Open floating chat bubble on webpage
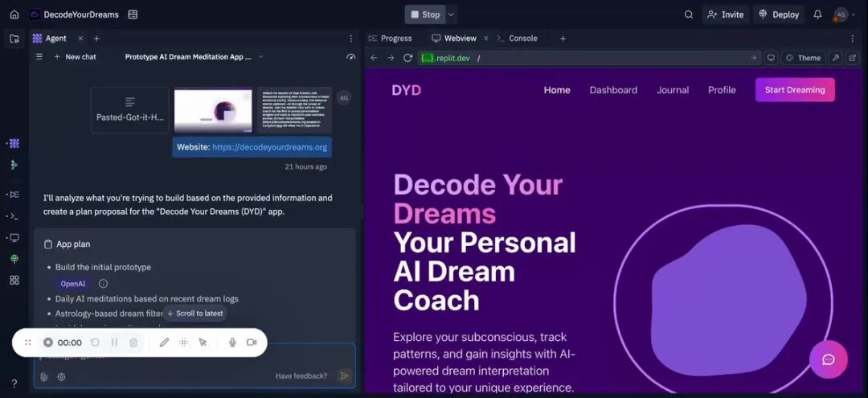The width and height of the screenshot is (868, 398). click(x=828, y=359)
